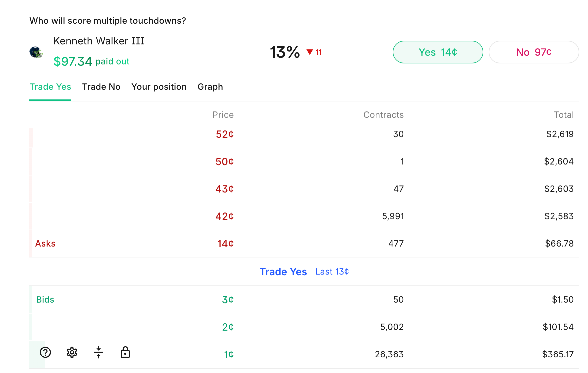Open the Your position tab

[159, 87]
